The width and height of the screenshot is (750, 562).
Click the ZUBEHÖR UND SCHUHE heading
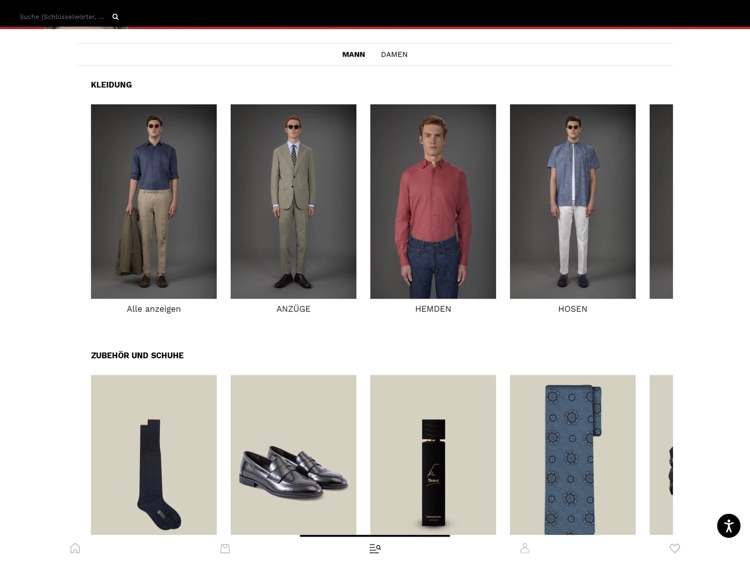coord(137,355)
